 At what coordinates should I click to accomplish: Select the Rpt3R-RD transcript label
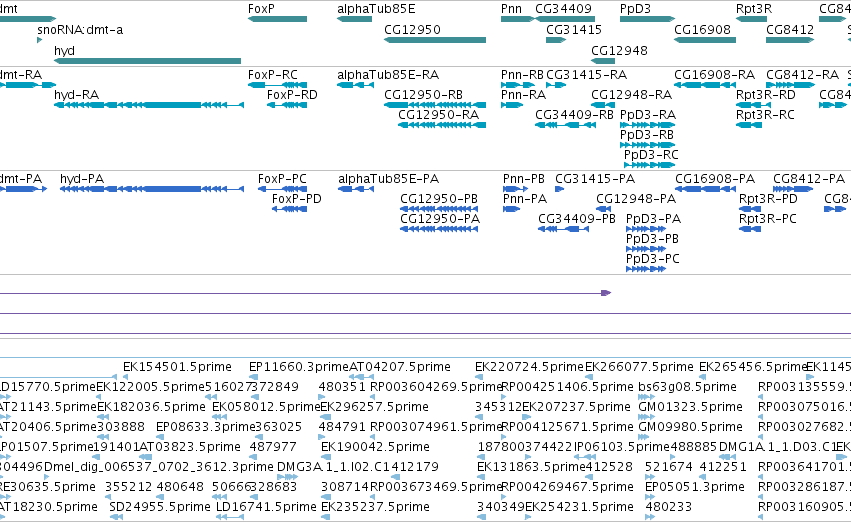(x=765, y=95)
